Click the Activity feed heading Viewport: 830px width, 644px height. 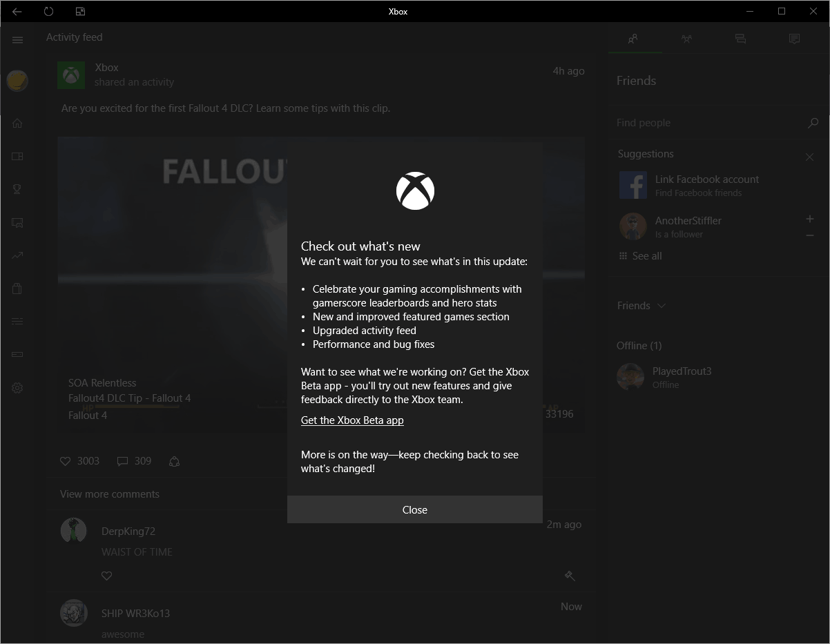click(x=75, y=37)
